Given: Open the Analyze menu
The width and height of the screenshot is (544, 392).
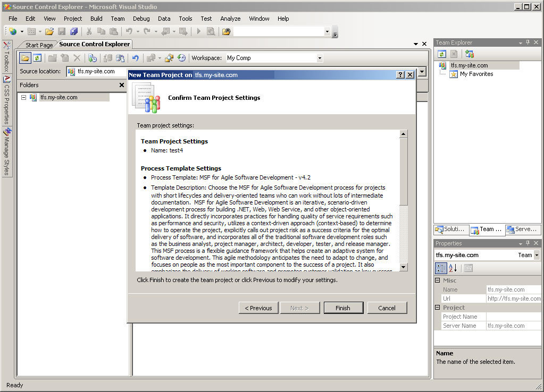Looking at the screenshot, I should [230, 19].
